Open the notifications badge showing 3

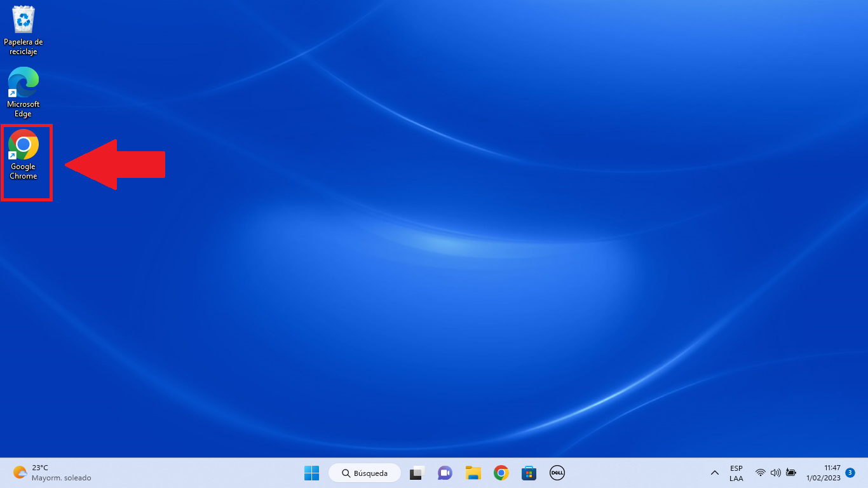click(850, 473)
